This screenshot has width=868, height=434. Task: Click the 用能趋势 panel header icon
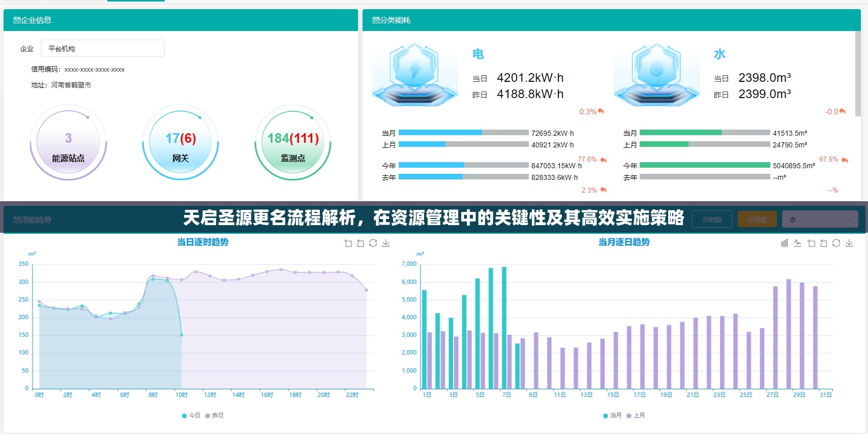(16, 220)
